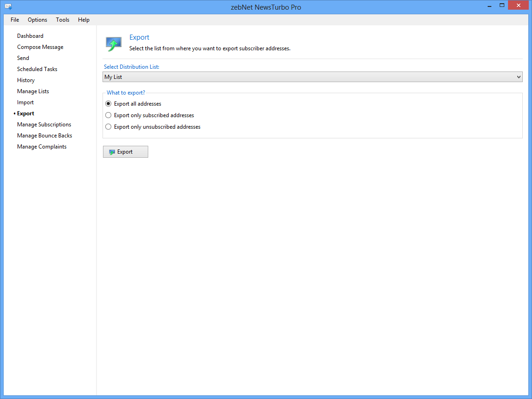Open Manage Complaints section
This screenshot has height=399, width=532.
tap(42, 147)
